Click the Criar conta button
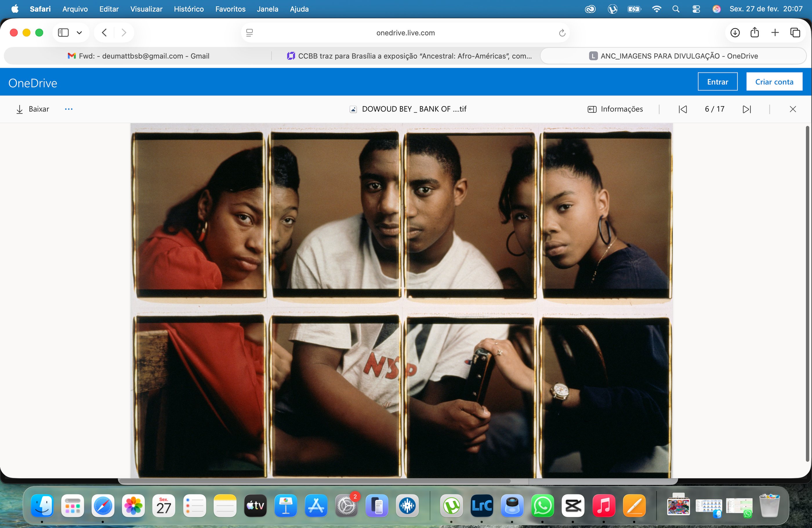Image resolution: width=812 pixels, height=528 pixels. pyautogui.click(x=774, y=82)
